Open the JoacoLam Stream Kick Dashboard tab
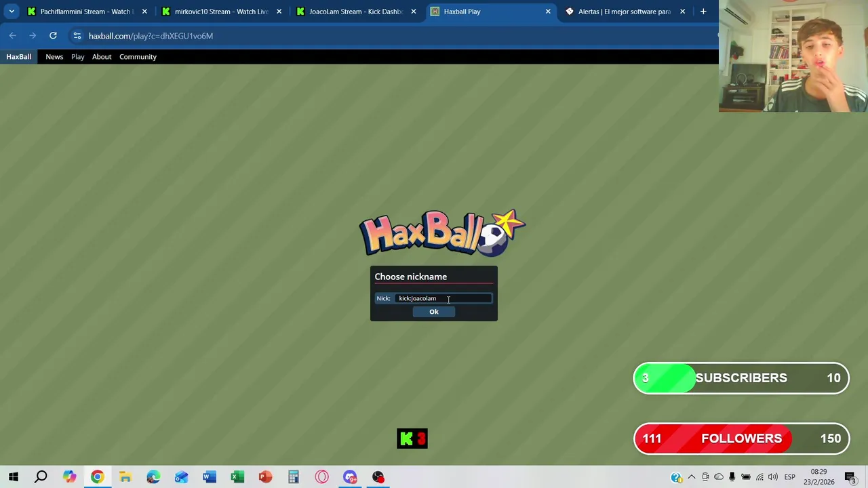This screenshot has width=868, height=488. point(355,12)
